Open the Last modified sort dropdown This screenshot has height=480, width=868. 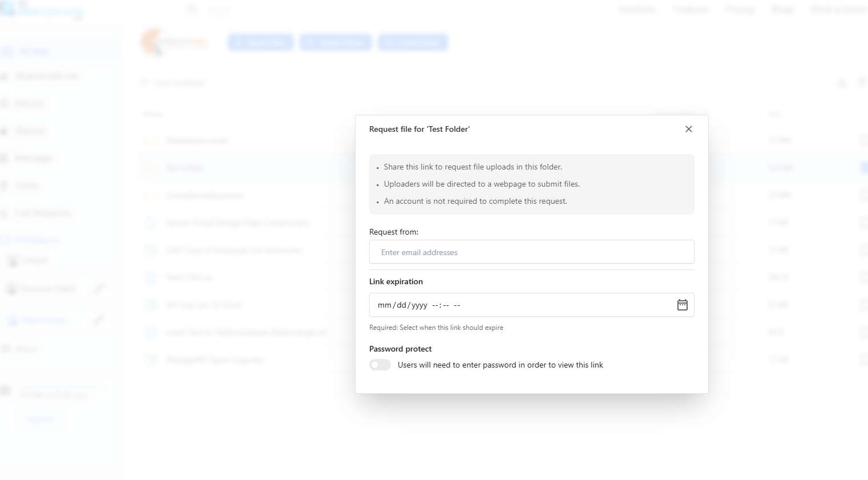[x=177, y=82]
